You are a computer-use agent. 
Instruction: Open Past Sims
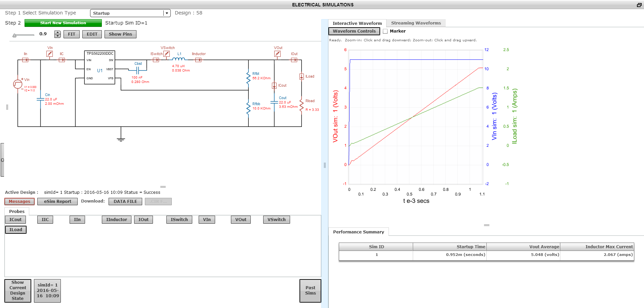pos(310,291)
